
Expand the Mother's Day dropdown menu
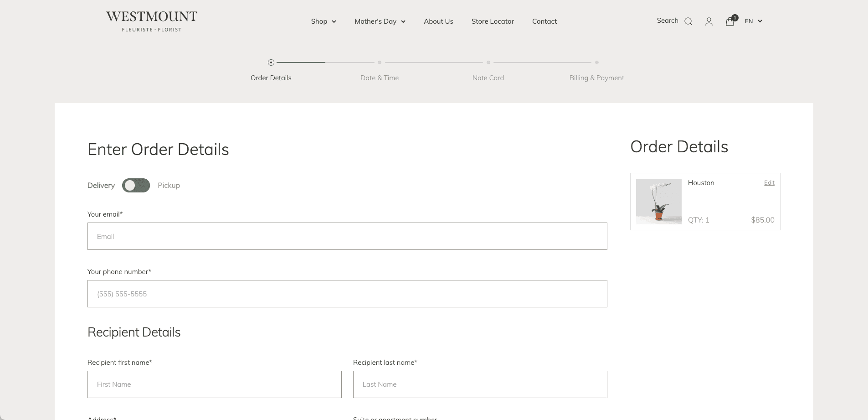[380, 21]
